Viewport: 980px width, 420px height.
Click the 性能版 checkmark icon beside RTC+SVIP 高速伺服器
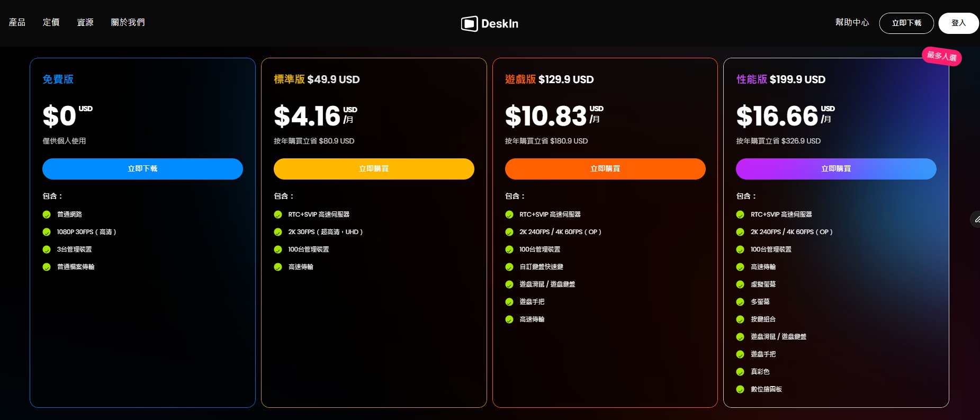(740, 215)
